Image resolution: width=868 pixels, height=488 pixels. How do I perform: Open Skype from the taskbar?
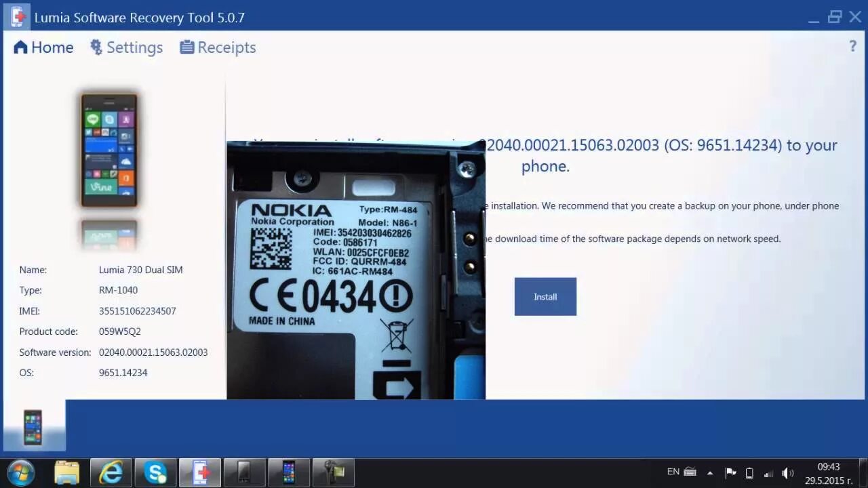pyautogui.click(x=155, y=472)
